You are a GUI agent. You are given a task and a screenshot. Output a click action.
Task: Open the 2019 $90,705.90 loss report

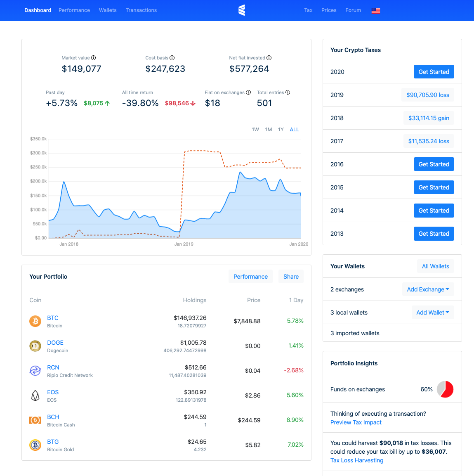(428, 95)
